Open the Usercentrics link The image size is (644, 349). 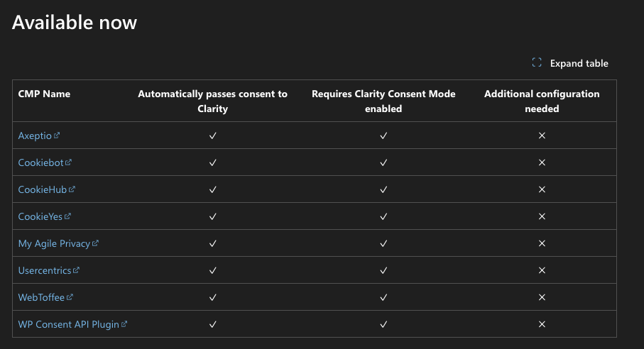click(x=45, y=270)
